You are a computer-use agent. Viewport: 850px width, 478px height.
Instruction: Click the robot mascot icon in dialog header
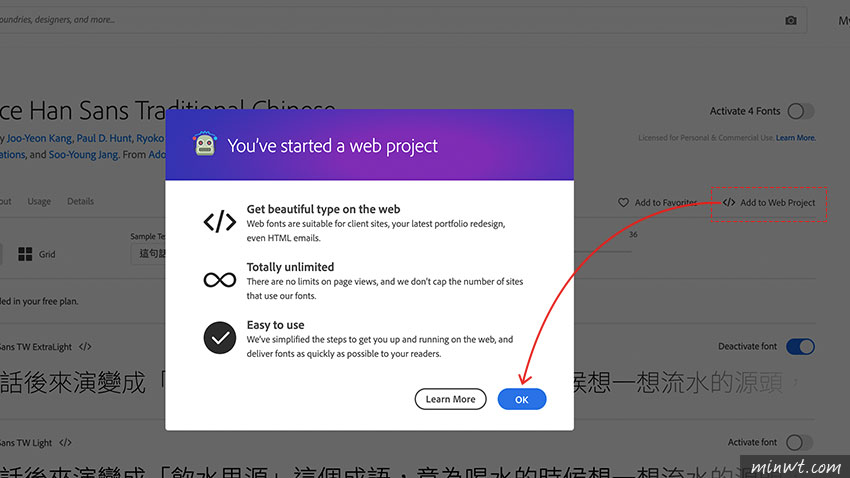point(205,144)
